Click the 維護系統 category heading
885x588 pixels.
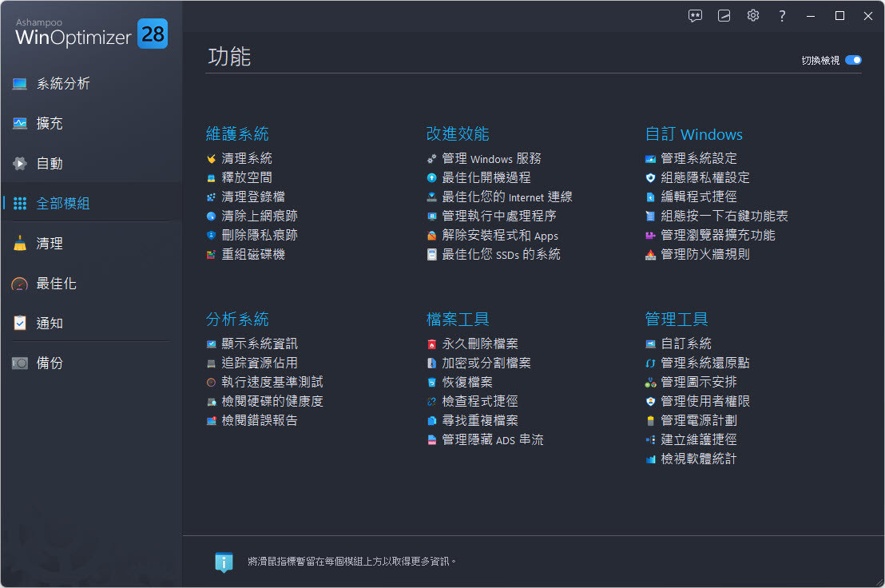pos(237,134)
